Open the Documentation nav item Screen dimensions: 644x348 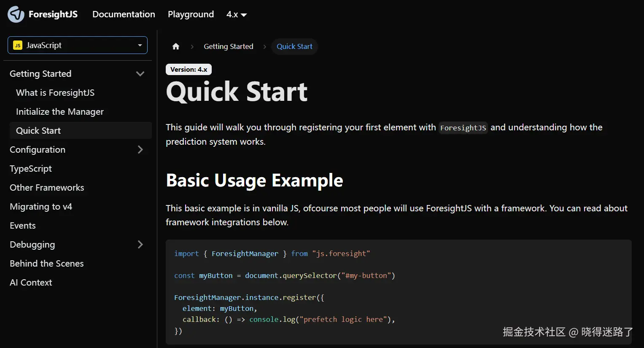point(124,14)
